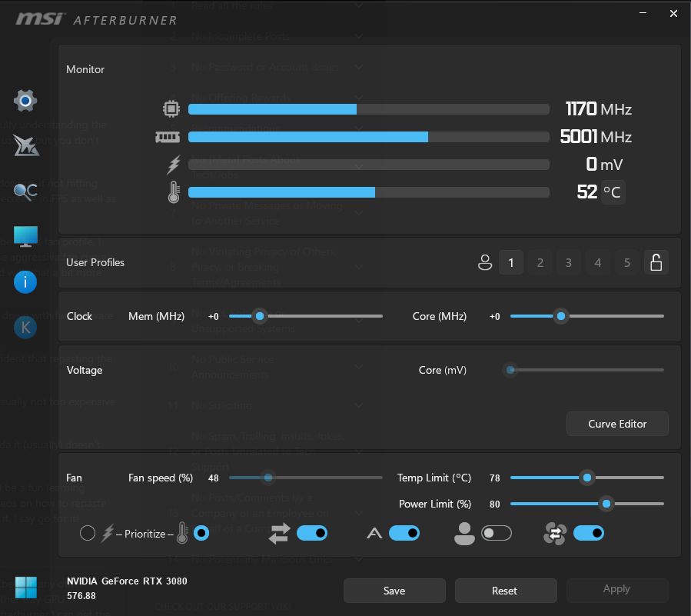Toggle the link limits switch
The image size is (691, 616).
[312, 533]
